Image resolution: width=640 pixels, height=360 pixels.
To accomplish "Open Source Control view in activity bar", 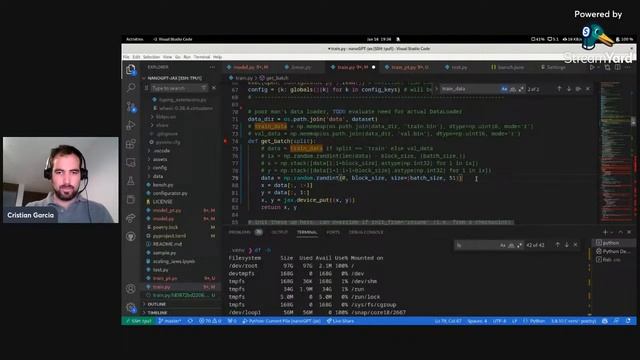I will pos(131,107).
